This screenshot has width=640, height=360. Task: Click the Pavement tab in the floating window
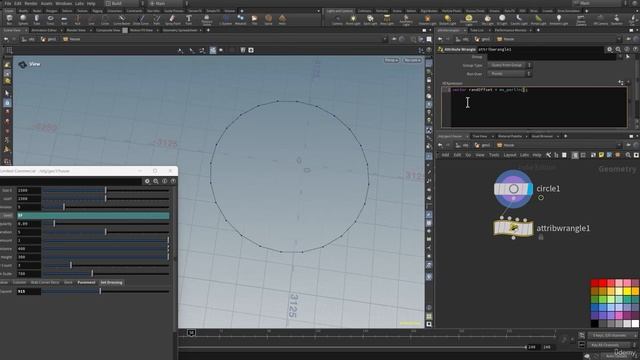click(x=86, y=282)
